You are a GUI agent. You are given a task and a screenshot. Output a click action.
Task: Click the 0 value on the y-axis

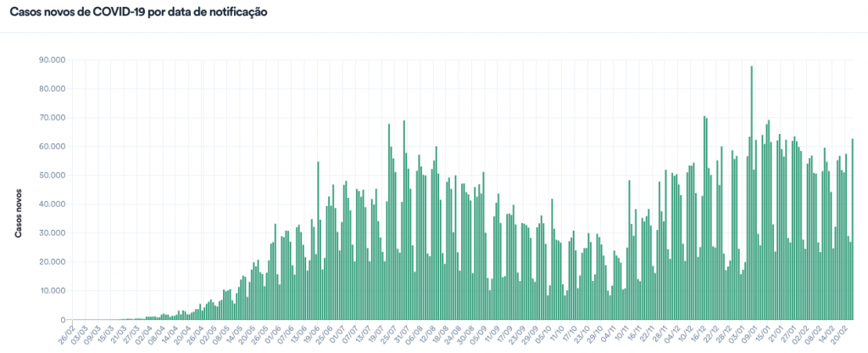click(x=63, y=320)
